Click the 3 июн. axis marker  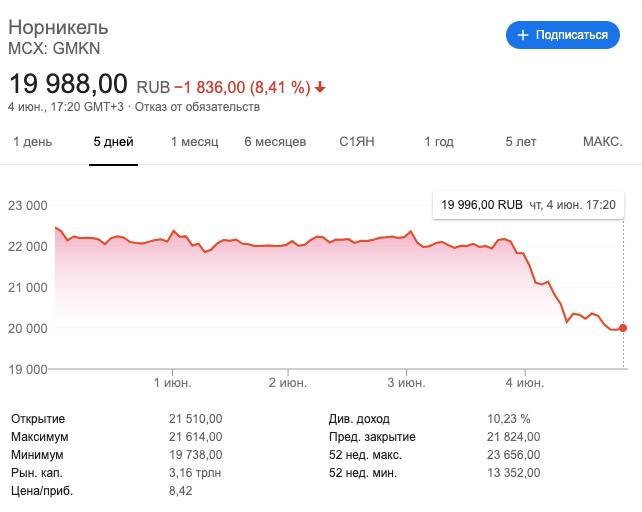point(407,383)
